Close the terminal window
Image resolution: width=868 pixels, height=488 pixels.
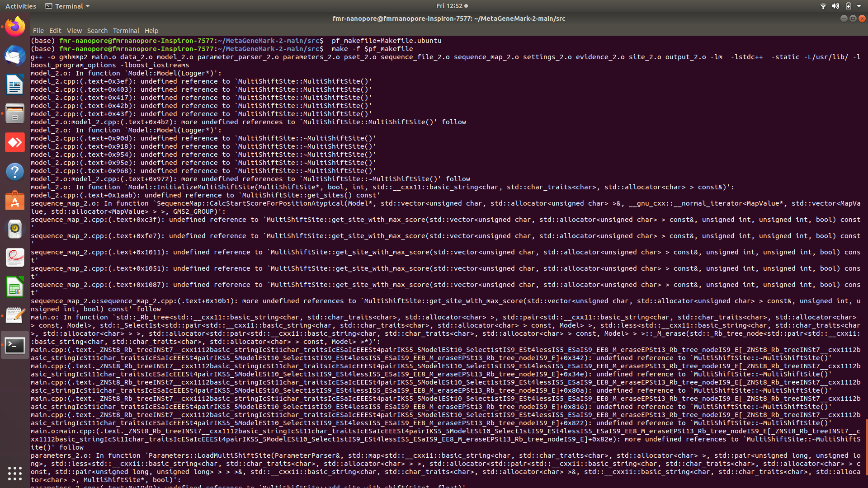862,19
